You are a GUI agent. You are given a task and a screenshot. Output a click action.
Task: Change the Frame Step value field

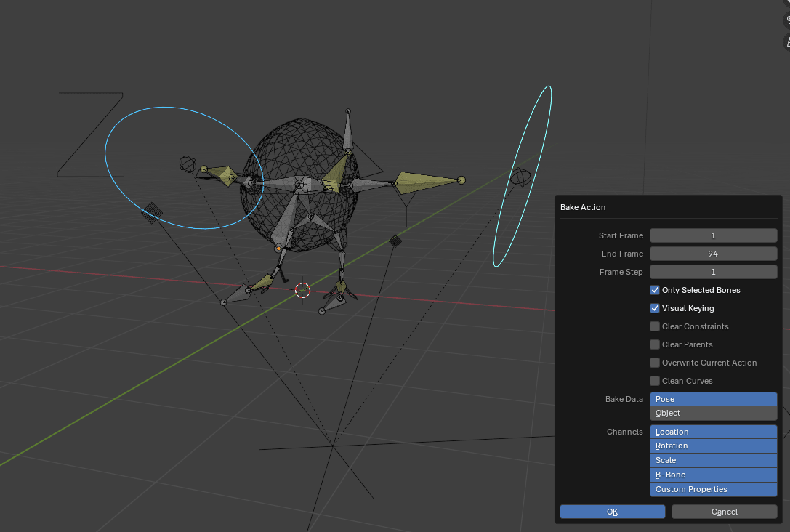(713, 272)
